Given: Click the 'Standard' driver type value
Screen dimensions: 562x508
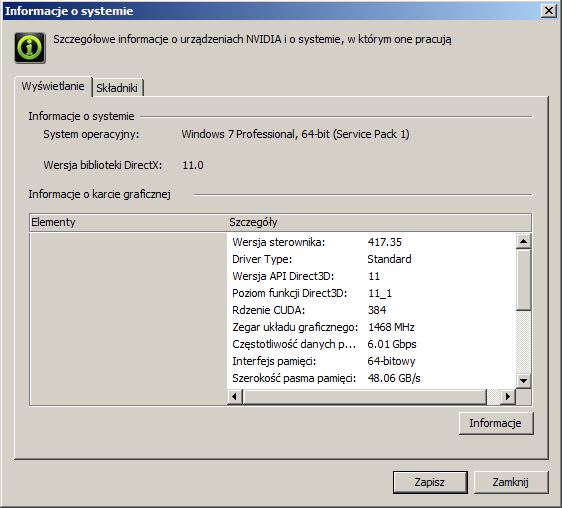Looking at the screenshot, I should point(389,259).
